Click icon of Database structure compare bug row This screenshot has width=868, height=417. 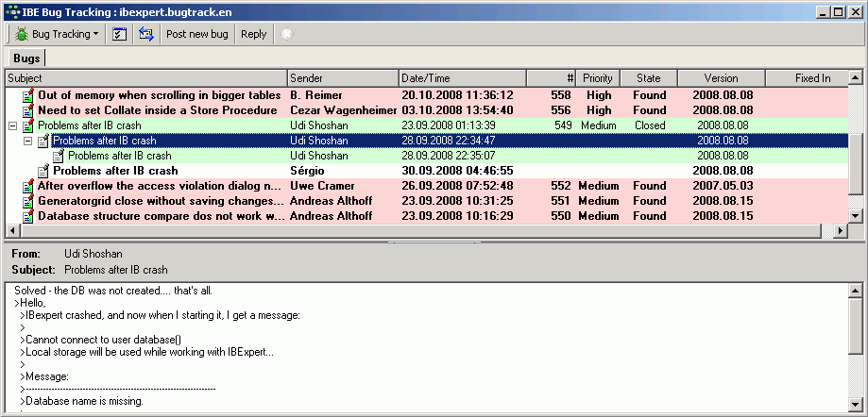click(x=28, y=216)
